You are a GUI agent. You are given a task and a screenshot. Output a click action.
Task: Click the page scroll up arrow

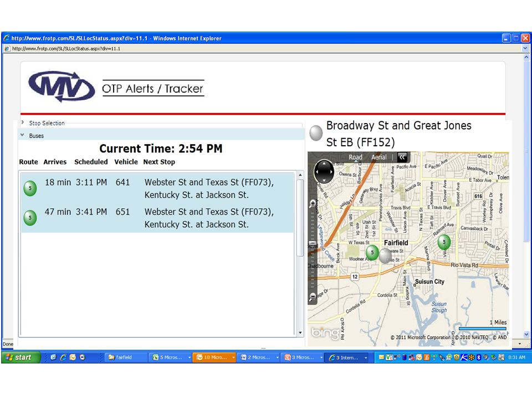pyautogui.click(x=526, y=58)
